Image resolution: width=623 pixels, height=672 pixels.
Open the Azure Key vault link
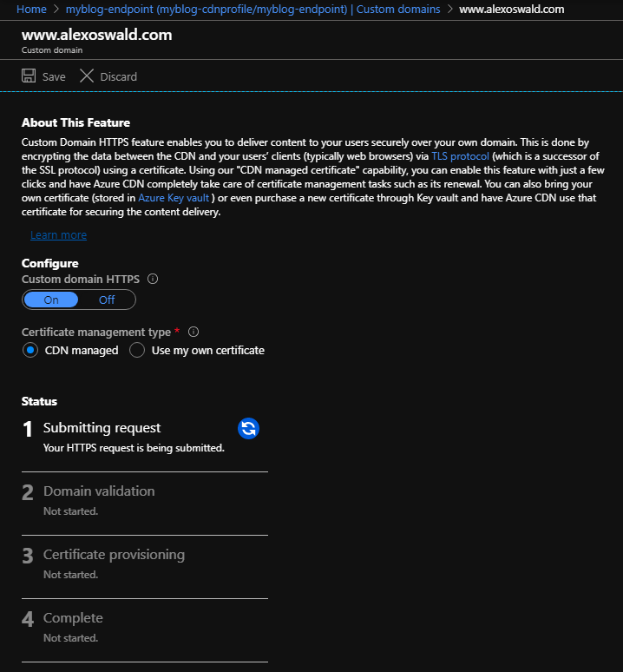click(x=174, y=198)
